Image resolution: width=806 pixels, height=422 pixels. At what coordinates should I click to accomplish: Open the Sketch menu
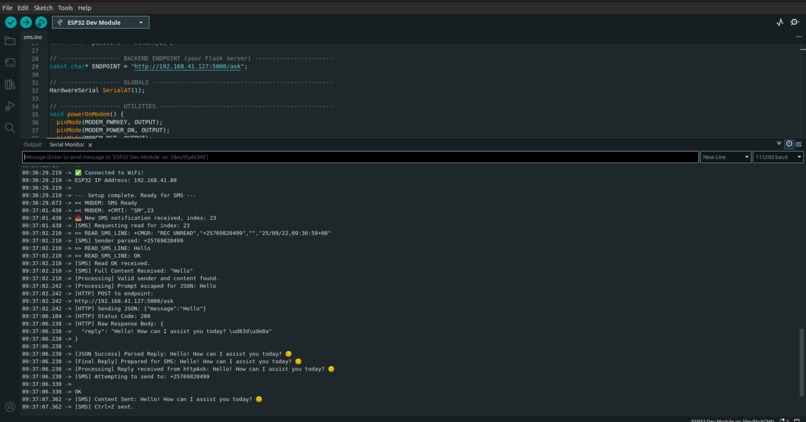43,8
